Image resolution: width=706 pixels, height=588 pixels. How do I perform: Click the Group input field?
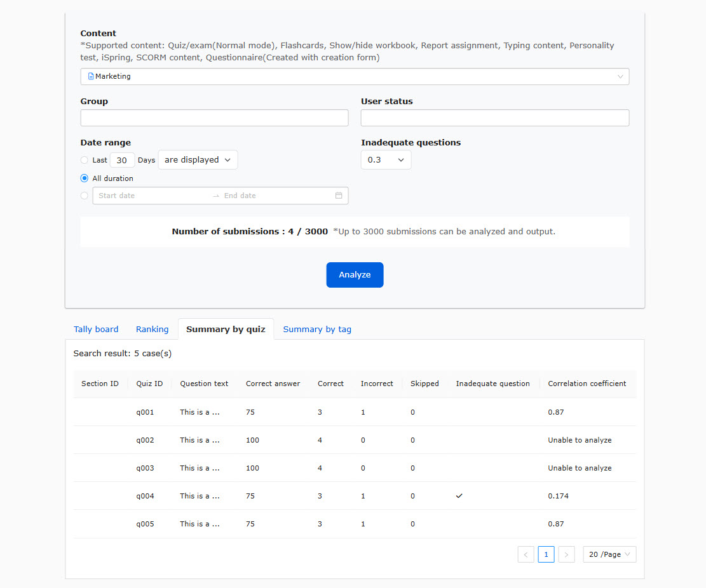point(214,118)
